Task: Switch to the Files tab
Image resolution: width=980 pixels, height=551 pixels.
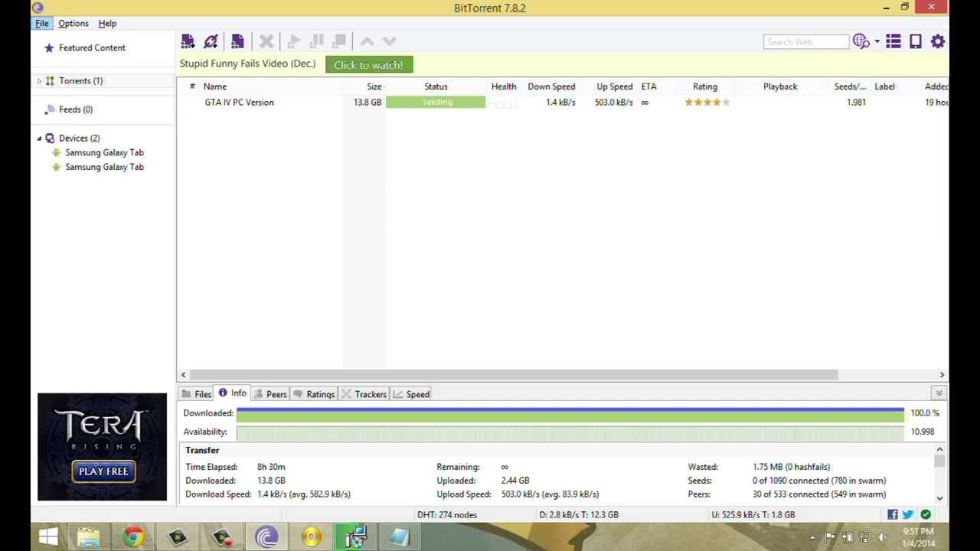Action: [x=196, y=394]
